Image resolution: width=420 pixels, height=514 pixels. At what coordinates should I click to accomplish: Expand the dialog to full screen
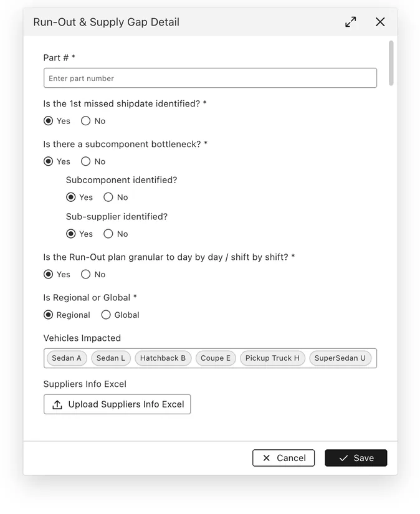click(350, 22)
